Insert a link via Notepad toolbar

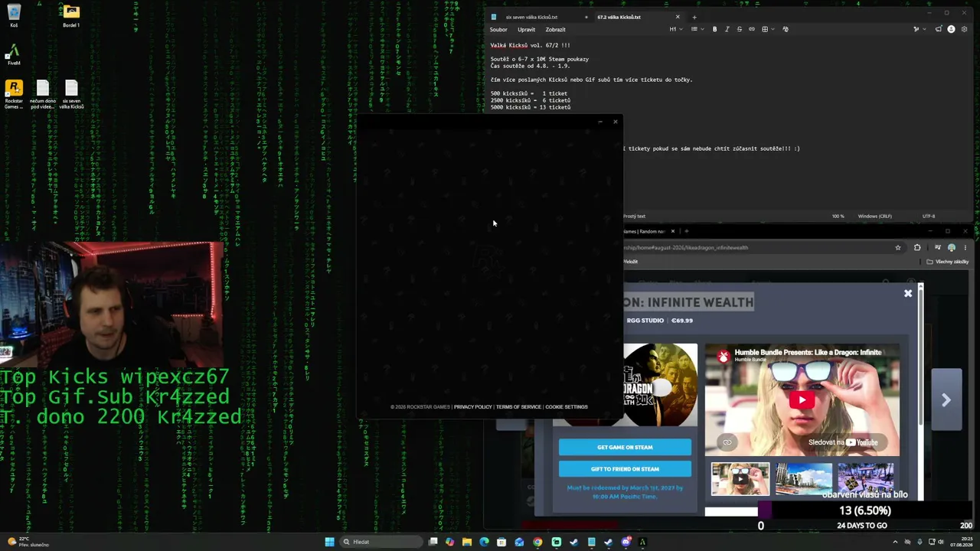coord(752,29)
